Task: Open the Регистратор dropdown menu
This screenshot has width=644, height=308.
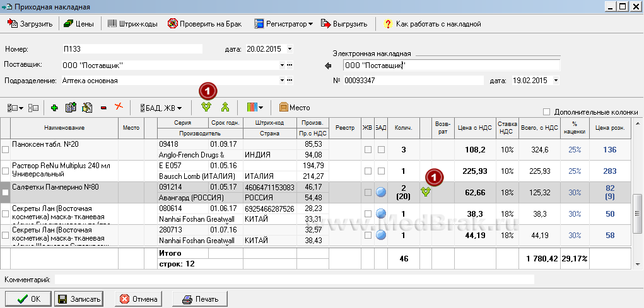Action: click(283, 24)
